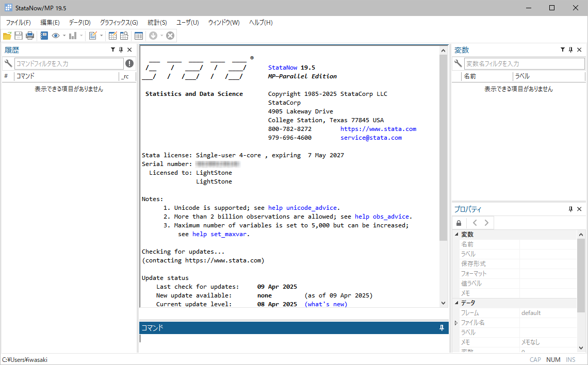Click the filter funnel icon in 変数 panel
588x365 pixels.
(563, 49)
